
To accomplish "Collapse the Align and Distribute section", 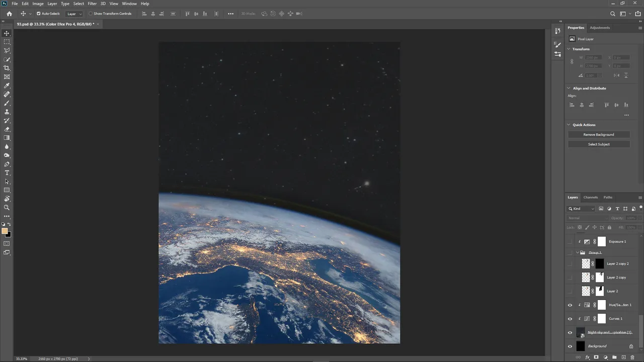I will tap(569, 88).
